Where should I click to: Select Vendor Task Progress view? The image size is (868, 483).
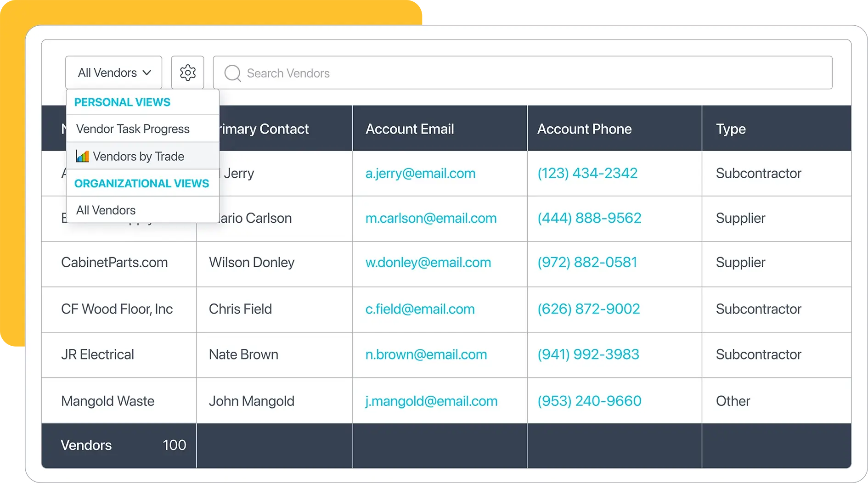point(133,129)
